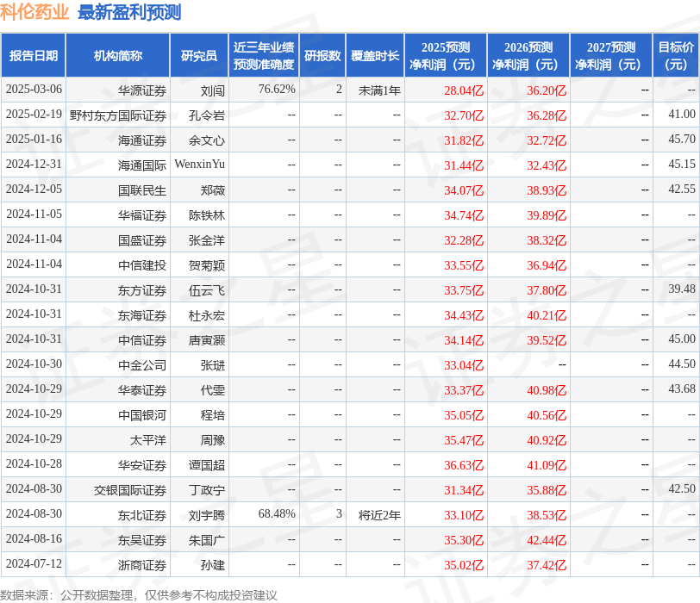This screenshot has width=700, height=603.
Task: Click the 研究员 column header
Action: point(197,54)
